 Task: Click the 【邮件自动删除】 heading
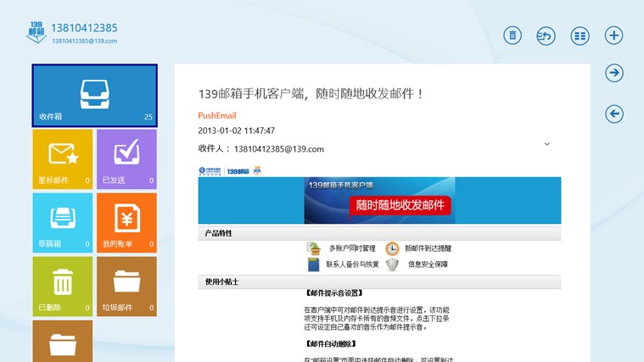(331, 344)
